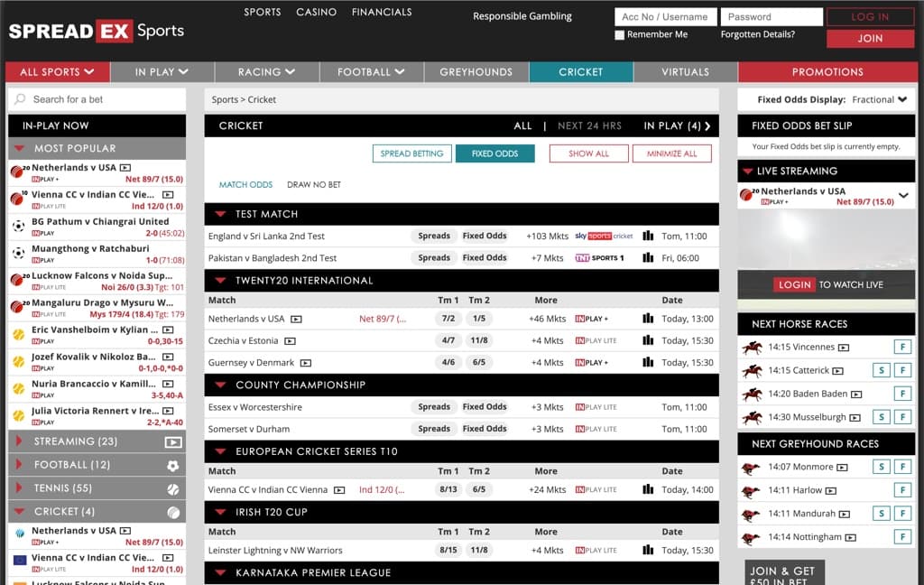Click 7/2 odds for Netherlands
Viewport: 924px width, 585px height.
(x=448, y=319)
